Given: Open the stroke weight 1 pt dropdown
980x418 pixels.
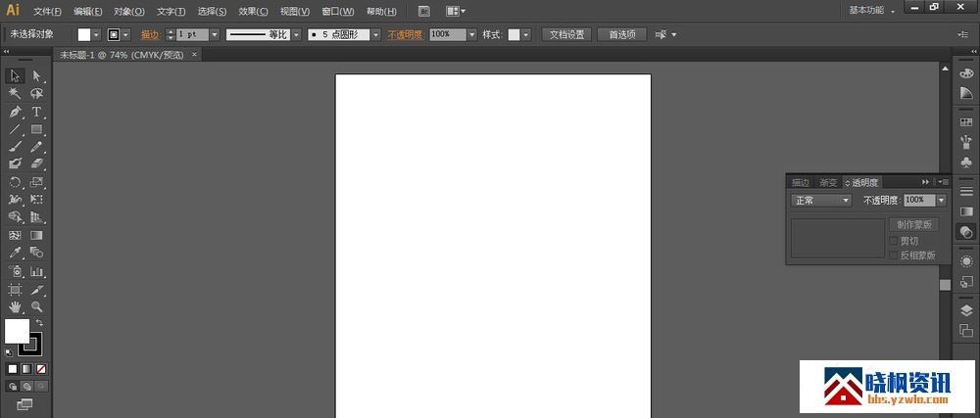Looking at the screenshot, I should click(x=215, y=35).
